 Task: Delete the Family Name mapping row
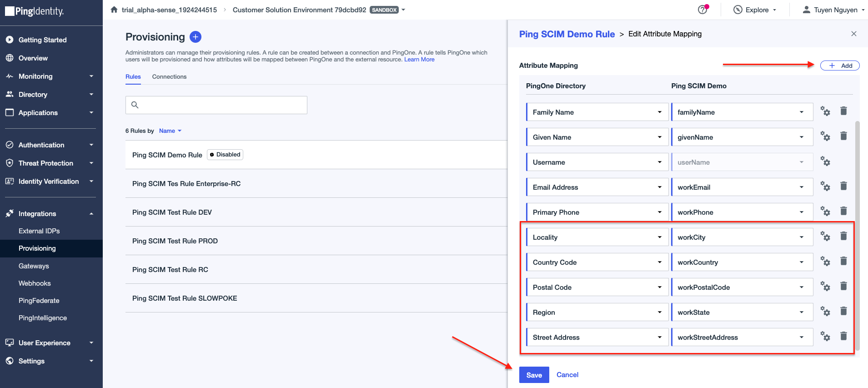pyautogui.click(x=843, y=111)
